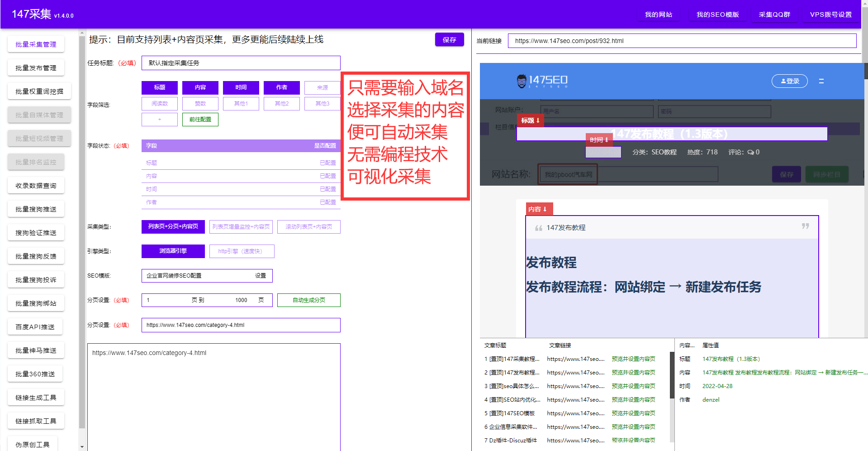
Task: Toggle the 阅读数 field filter
Action: coord(159,103)
